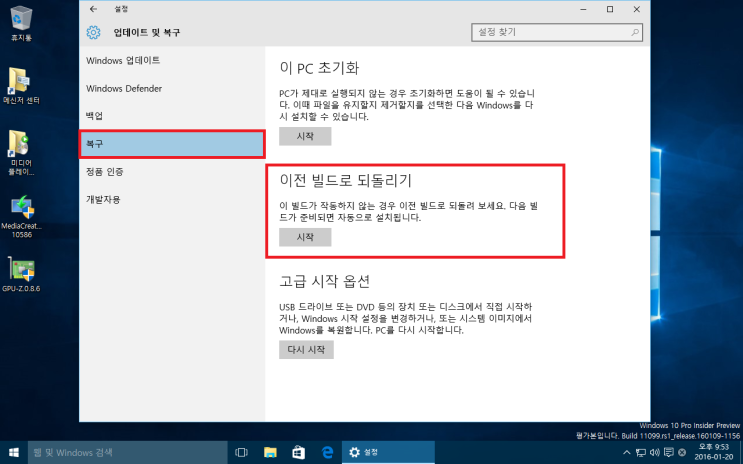Close the Settings window

tap(636, 9)
